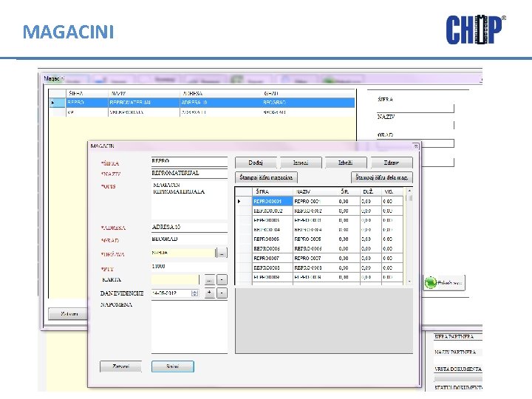Image resolution: width=532 pixels, height=399 pixels.
Task: Click Zatvori button in Magacini back window
Action: (x=69, y=314)
